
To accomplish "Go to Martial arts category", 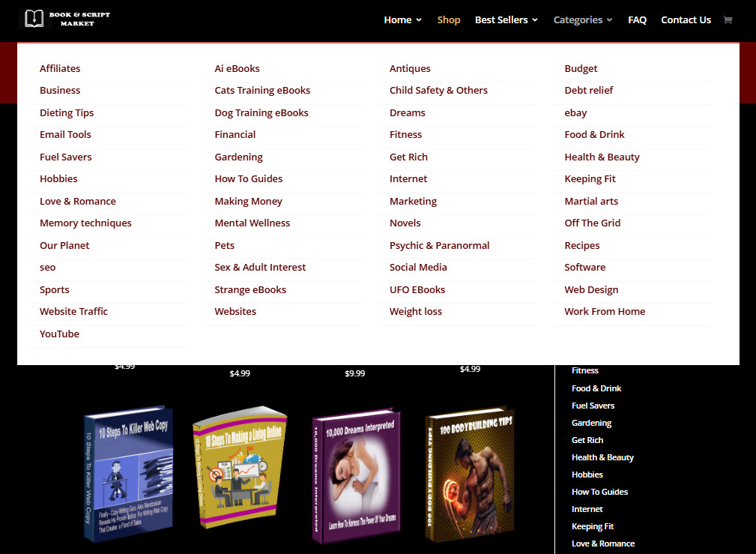I will click(x=591, y=201).
